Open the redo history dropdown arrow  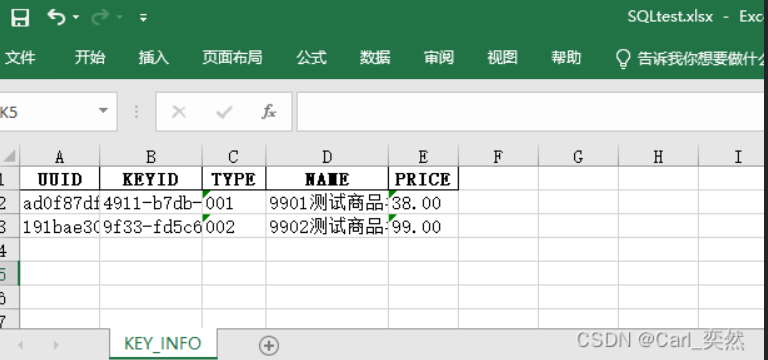[120, 18]
